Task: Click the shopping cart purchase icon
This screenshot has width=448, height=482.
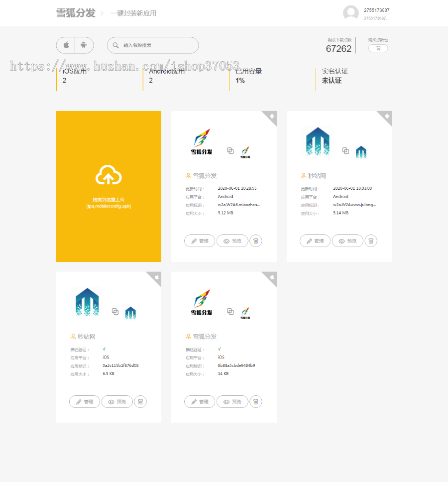Action: (x=378, y=48)
